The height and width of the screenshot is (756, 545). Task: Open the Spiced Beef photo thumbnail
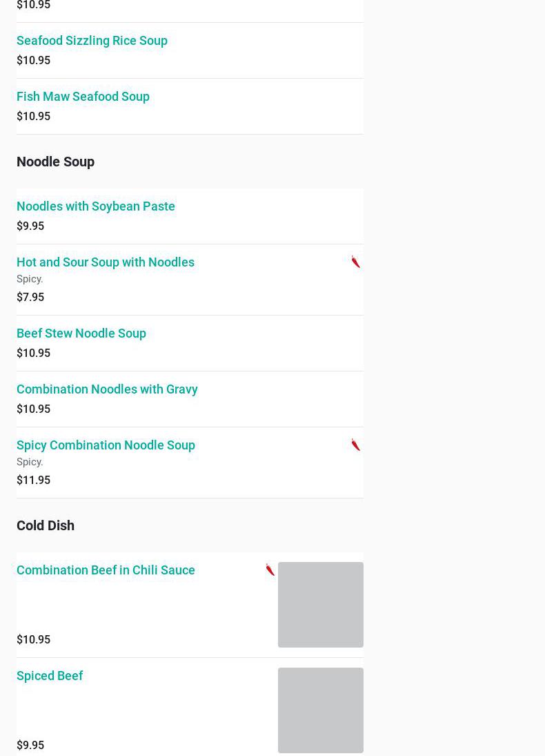coord(320,710)
